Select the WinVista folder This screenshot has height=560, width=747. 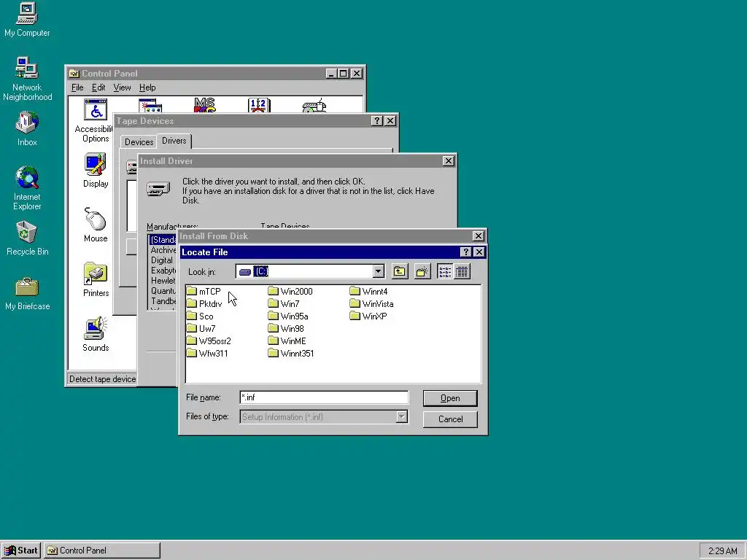tap(371, 304)
